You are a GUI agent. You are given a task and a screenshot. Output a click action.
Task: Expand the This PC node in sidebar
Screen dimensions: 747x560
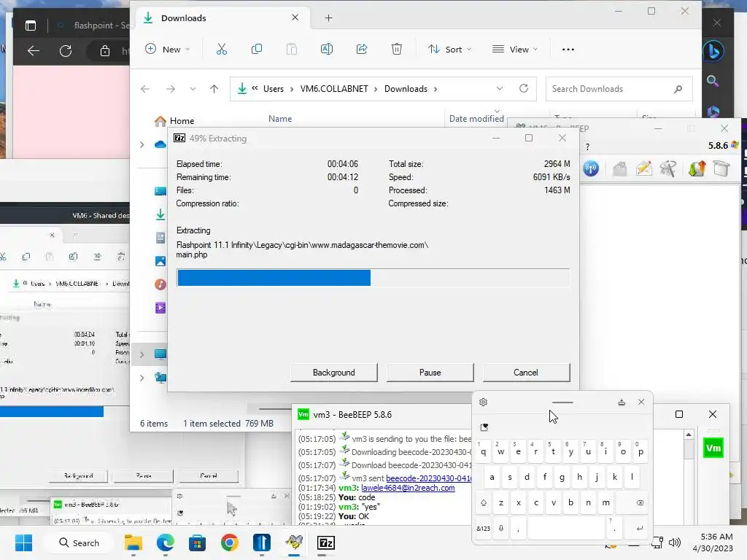[x=142, y=354]
